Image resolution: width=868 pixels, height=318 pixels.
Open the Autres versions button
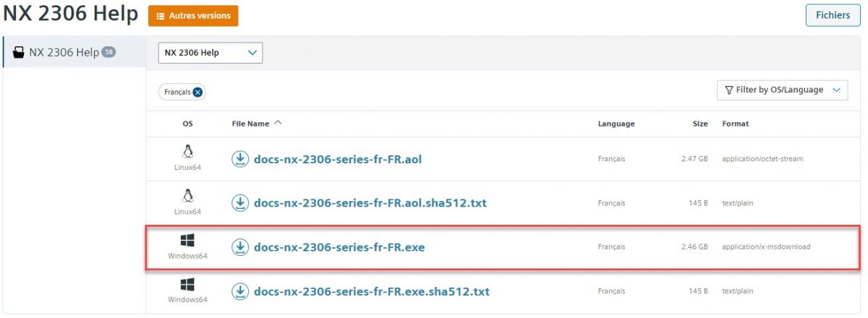193,16
